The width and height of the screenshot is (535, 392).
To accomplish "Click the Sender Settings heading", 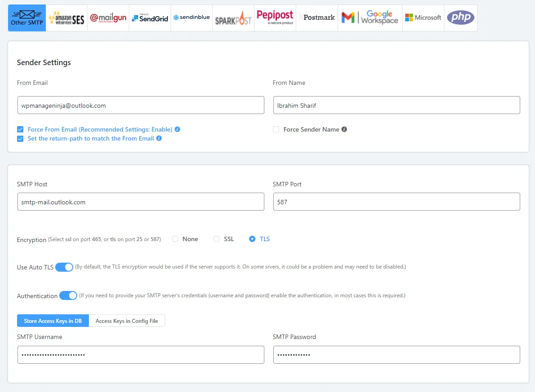I will (44, 62).
